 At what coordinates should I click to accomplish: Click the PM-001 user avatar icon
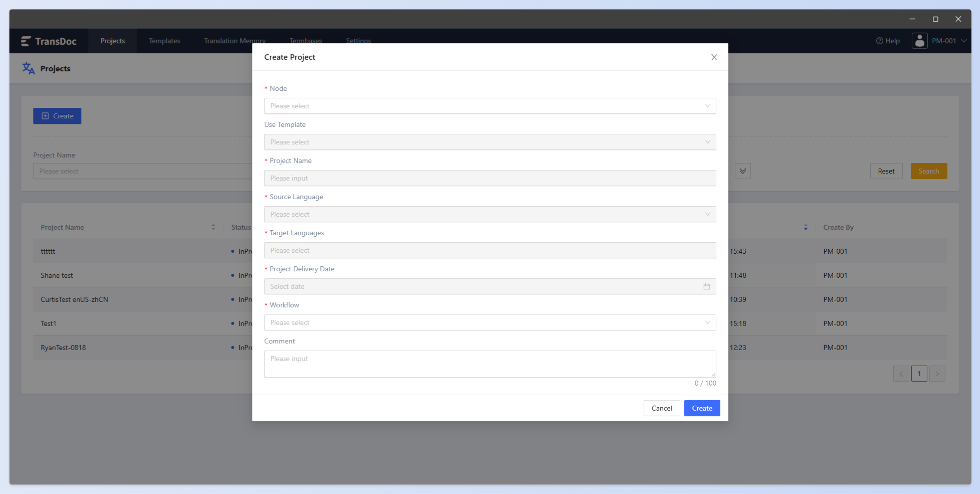tap(919, 41)
